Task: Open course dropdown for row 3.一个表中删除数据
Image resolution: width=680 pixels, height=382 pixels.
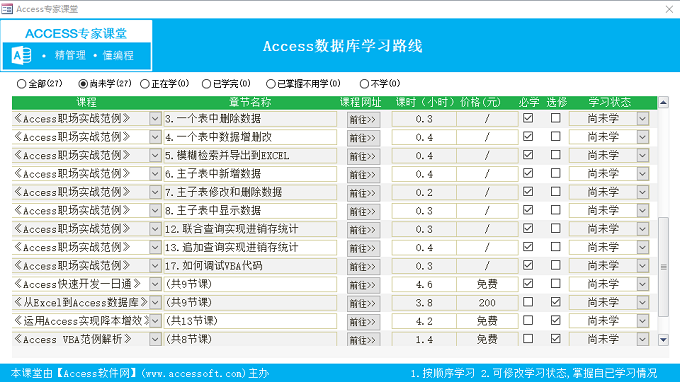Action: pos(155,118)
